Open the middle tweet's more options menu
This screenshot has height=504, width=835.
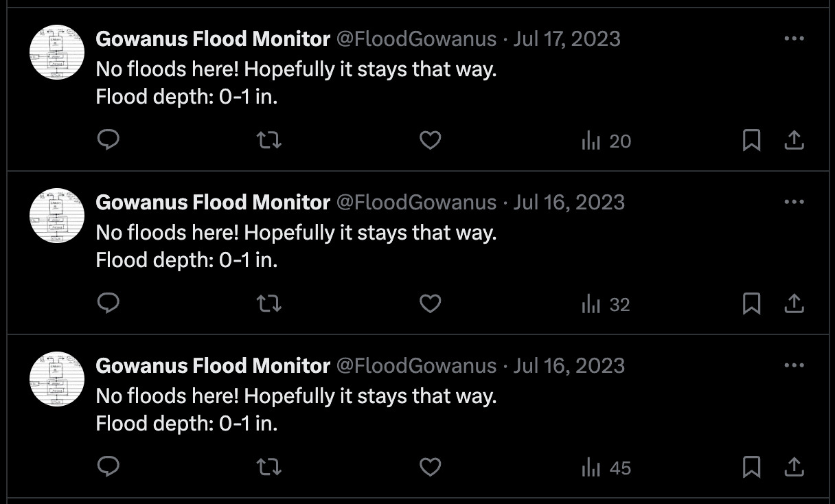pos(794,202)
